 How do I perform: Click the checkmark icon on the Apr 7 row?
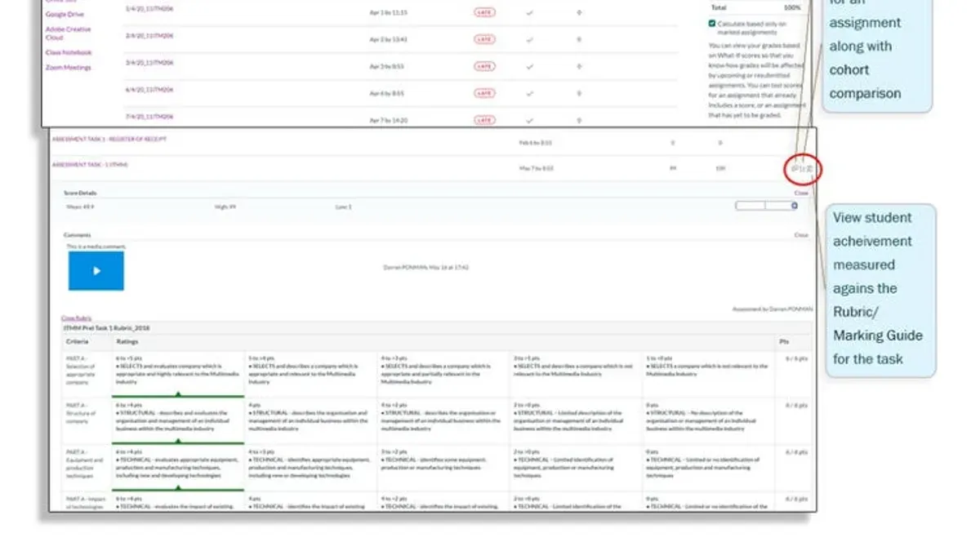(530, 120)
